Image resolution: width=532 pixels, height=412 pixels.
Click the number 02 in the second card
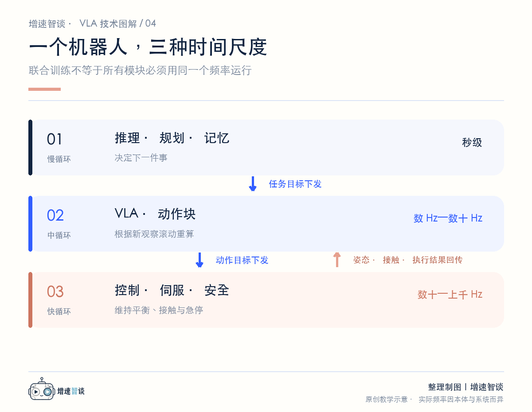(55, 216)
